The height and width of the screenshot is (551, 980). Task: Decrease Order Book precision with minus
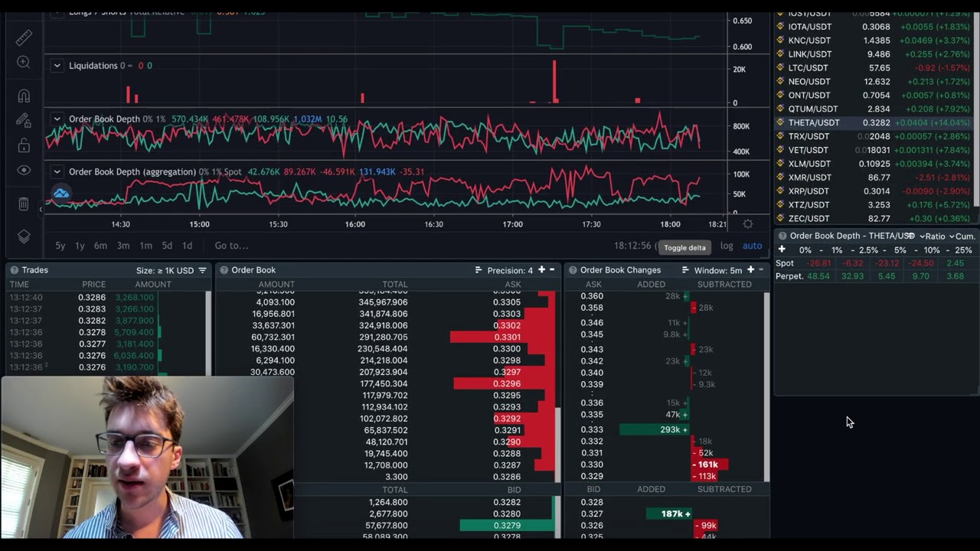[552, 270]
